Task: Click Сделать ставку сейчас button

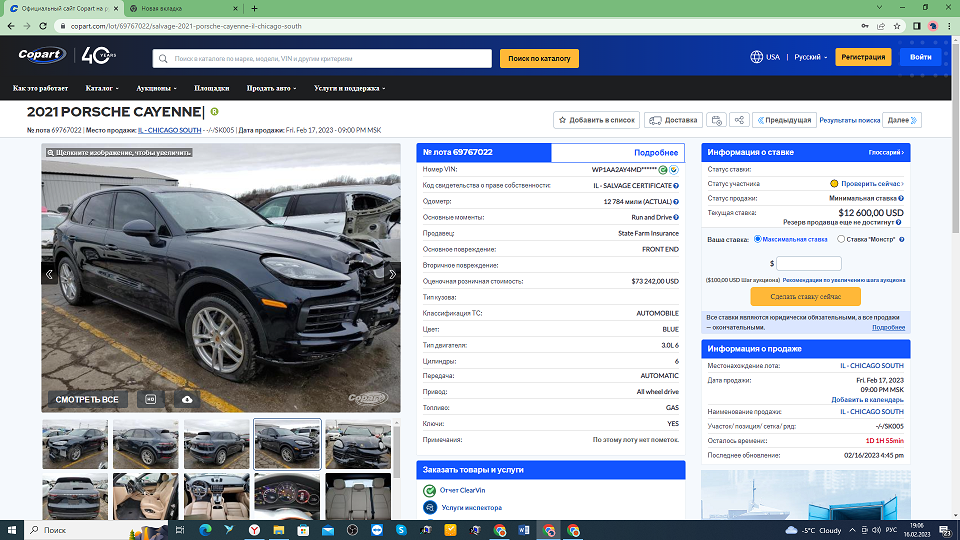Action: pyautogui.click(x=805, y=296)
